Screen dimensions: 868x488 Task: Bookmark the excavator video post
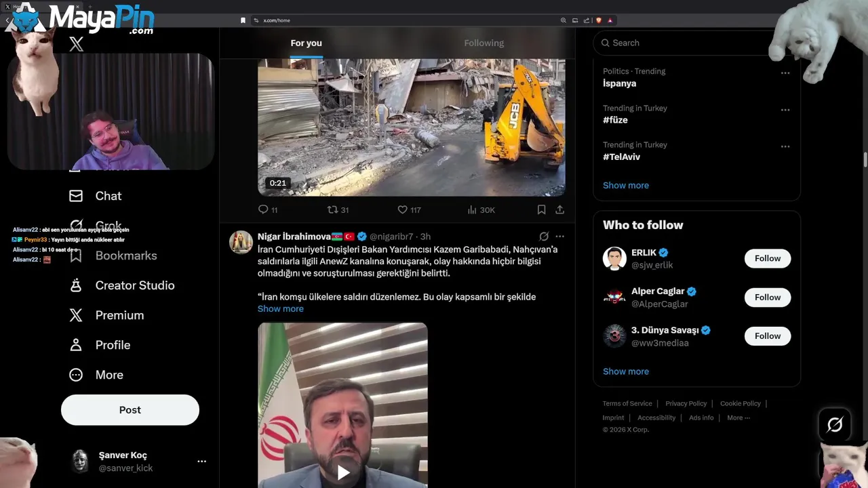541,209
